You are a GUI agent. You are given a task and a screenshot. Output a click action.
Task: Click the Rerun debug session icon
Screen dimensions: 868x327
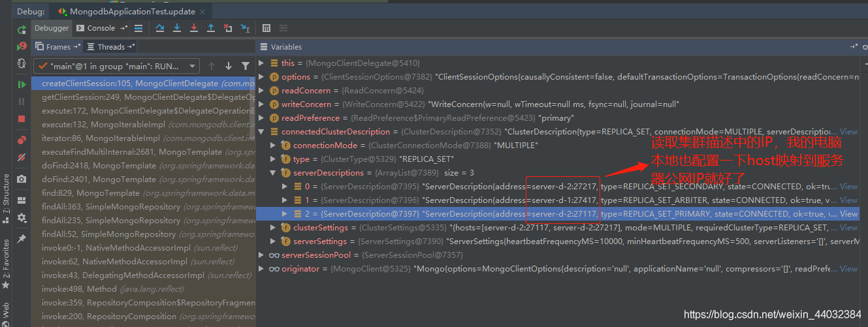(22, 29)
